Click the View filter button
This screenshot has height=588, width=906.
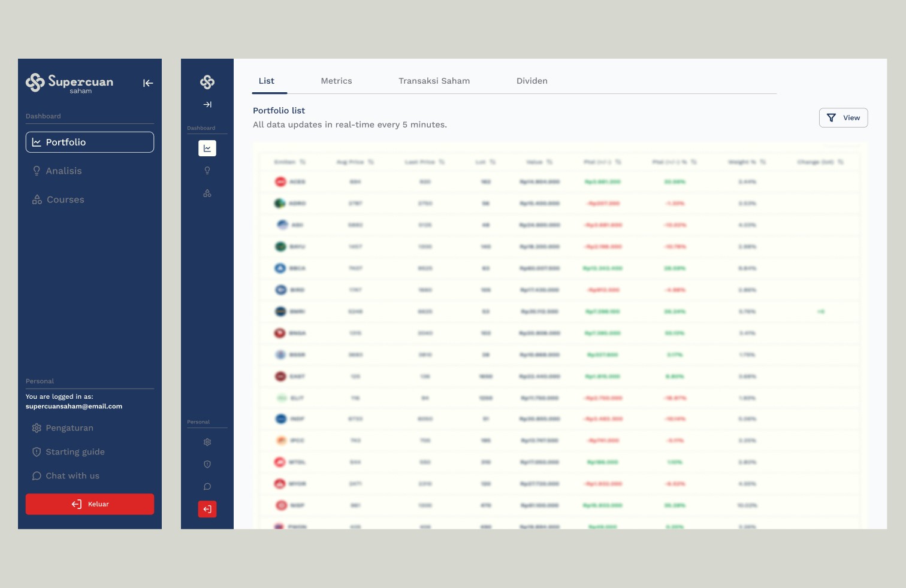(x=843, y=118)
